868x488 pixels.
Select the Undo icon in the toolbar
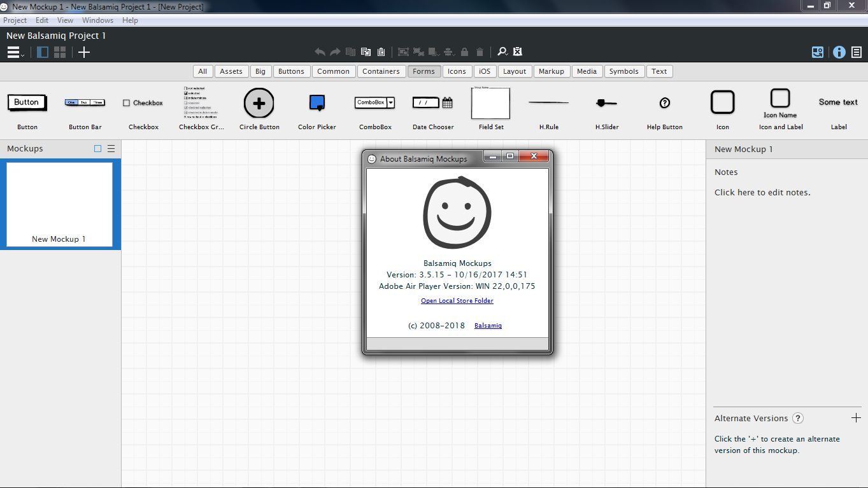(x=320, y=52)
